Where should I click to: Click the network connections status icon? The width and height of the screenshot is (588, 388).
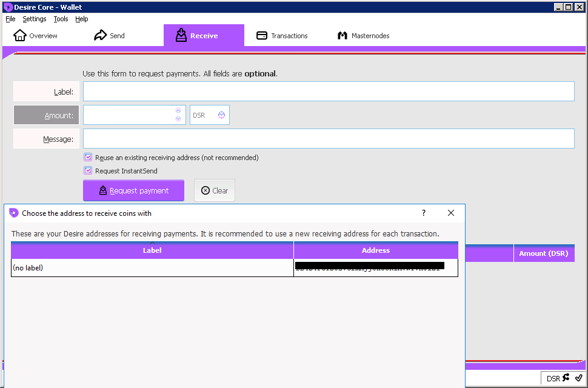point(566,377)
